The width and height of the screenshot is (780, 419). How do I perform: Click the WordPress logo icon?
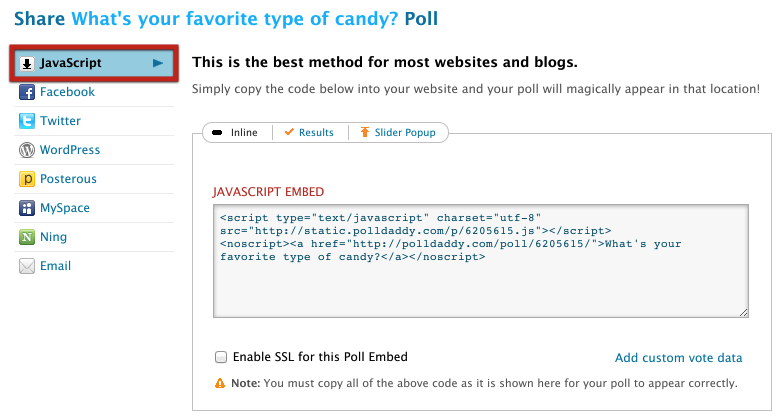tap(28, 150)
